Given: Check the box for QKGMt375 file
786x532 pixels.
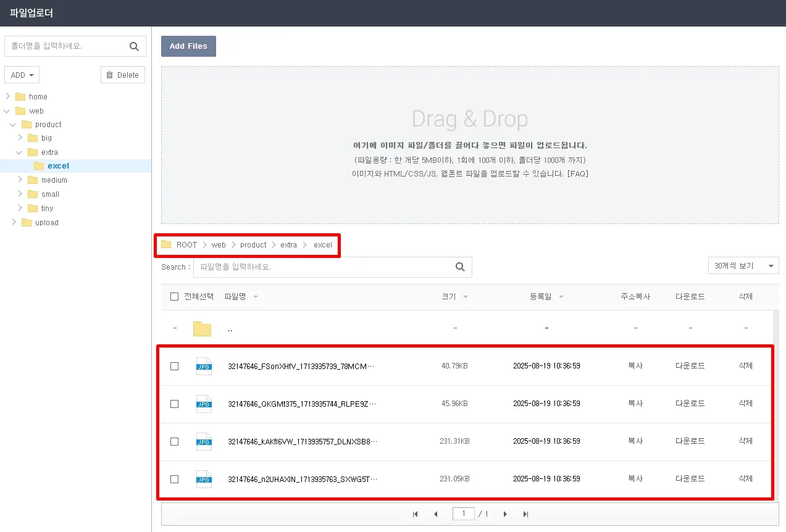Looking at the screenshot, I should coord(174,404).
